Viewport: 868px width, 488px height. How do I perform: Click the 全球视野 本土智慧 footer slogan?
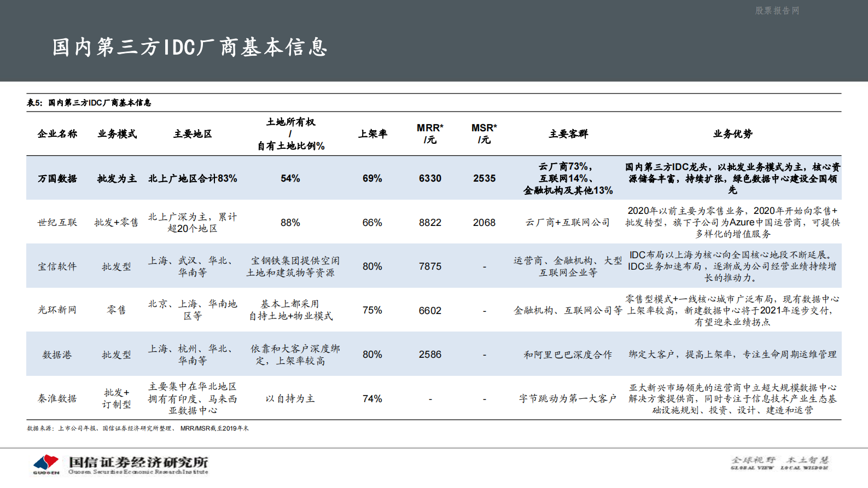tap(780, 460)
